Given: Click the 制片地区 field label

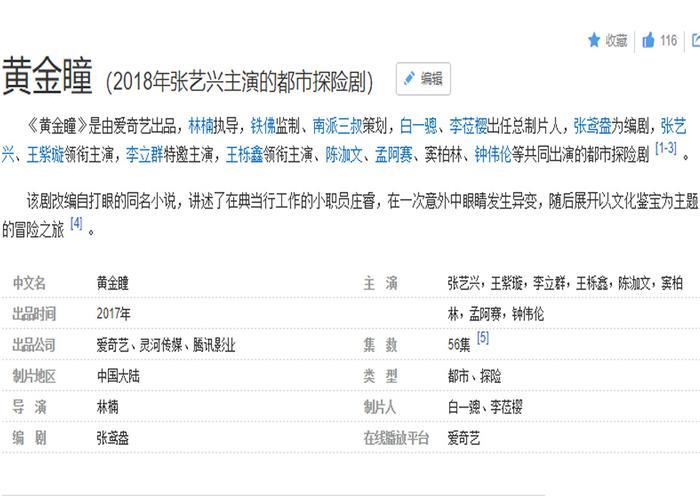Looking at the screenshot, I should [x=34, y=376].
